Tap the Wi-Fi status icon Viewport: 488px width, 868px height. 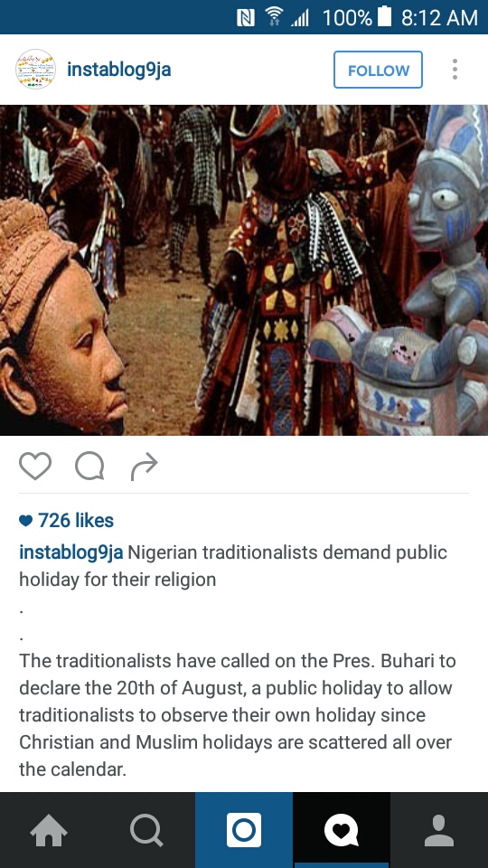(273, 16)
